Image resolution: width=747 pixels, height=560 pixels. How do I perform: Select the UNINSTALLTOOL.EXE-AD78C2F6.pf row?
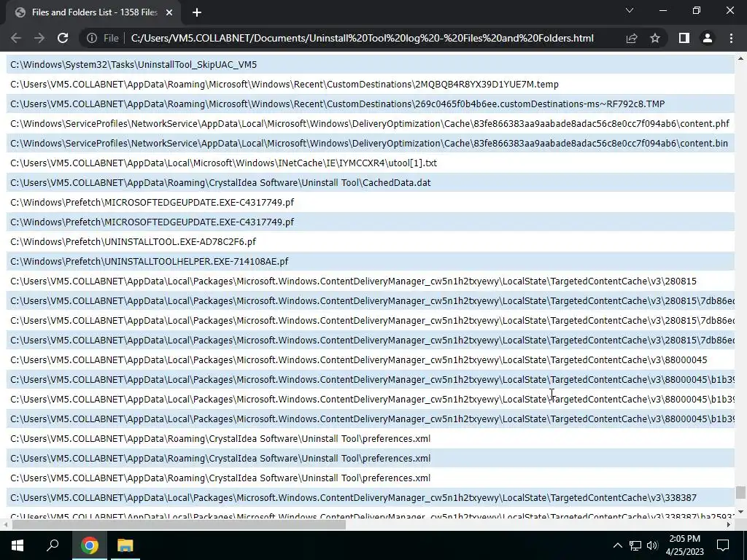(370, 241)
